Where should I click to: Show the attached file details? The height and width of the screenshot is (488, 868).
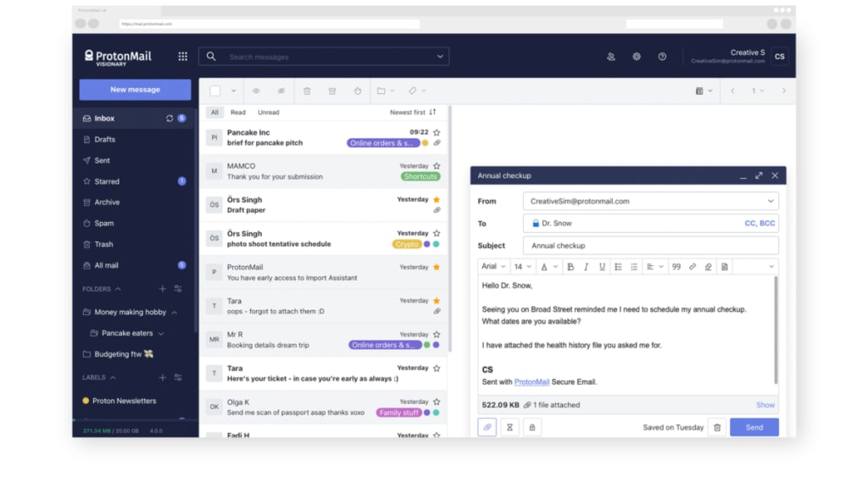765,405
